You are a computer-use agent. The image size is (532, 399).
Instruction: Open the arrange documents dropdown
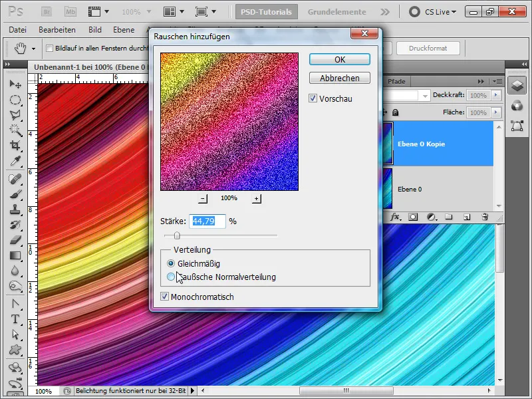tap(182, 12)
